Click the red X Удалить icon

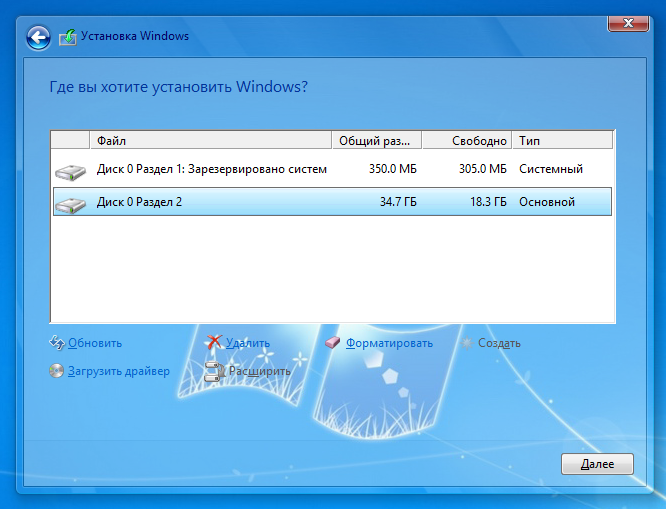coord(214,343)
